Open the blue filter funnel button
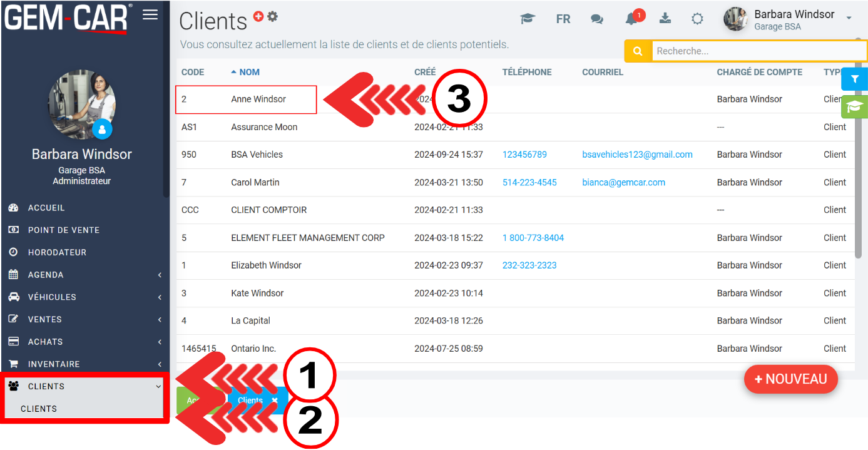 (x=854, y=79)
